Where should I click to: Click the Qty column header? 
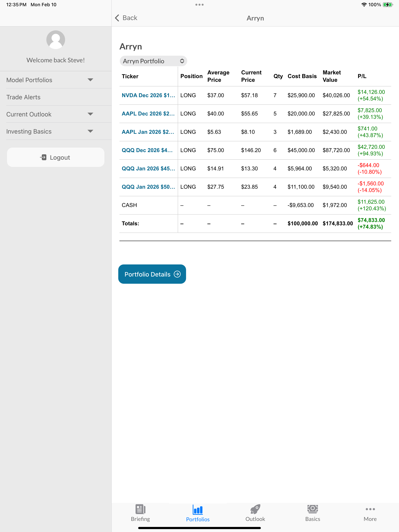click(278, 76)
